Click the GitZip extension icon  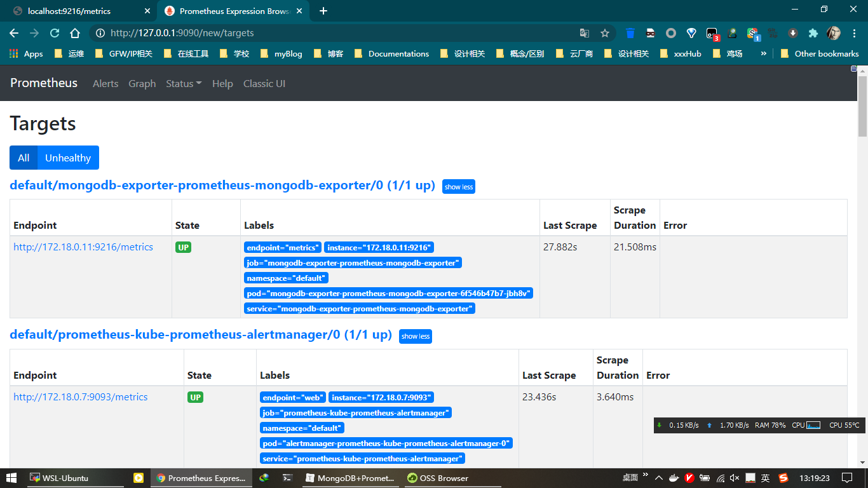pos(773,33)
